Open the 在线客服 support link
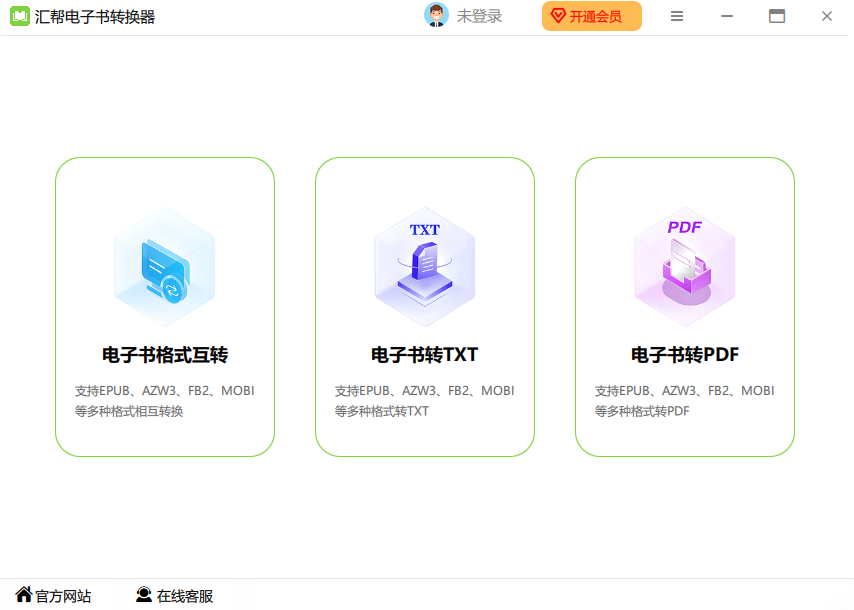The image size is (854, 610). tap(184, 596)
